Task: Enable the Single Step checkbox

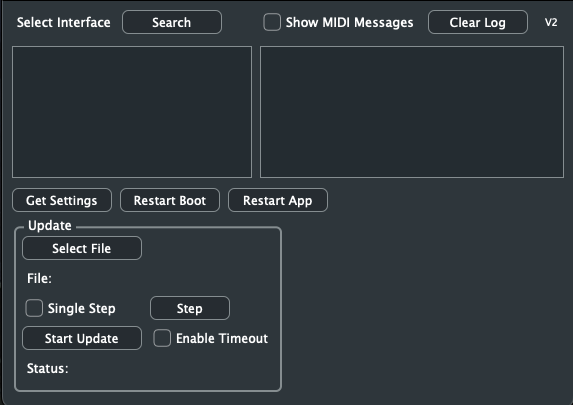Action: tap(34, 308)
